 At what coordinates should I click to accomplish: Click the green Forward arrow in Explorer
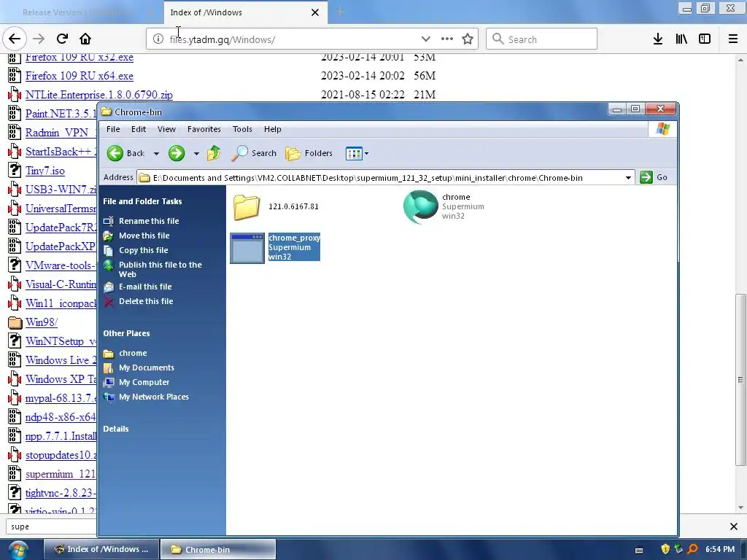177,153
